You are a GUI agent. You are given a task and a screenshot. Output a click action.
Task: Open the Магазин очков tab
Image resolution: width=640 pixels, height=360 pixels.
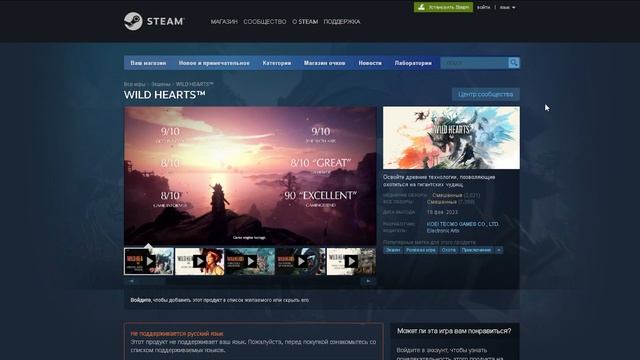[x=324, y=63]
